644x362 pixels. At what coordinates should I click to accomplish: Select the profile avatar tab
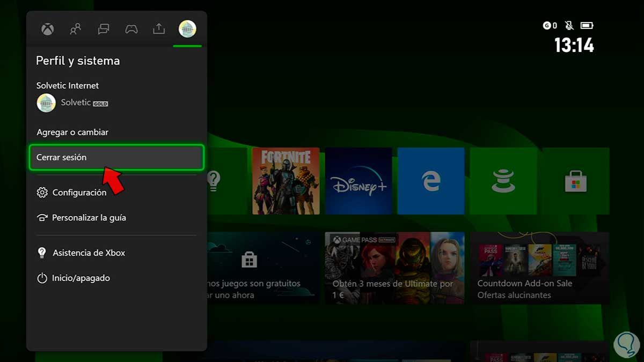click(187, 29)
